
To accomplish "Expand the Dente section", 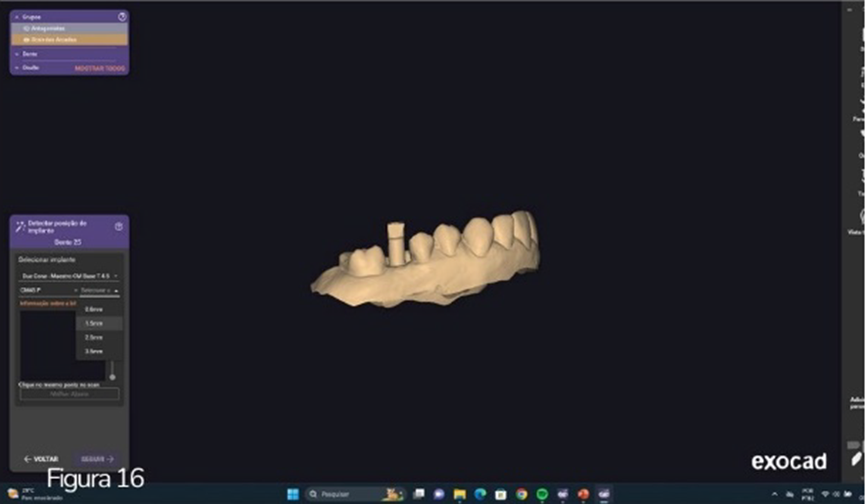I will tap(15, 54).
